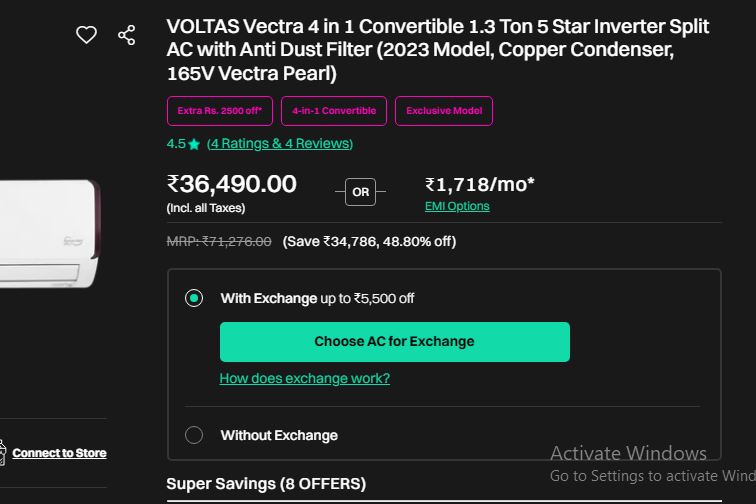Click the ₹36,490.00 price
This screenshot has width=756, height=504.
point(231,184)
